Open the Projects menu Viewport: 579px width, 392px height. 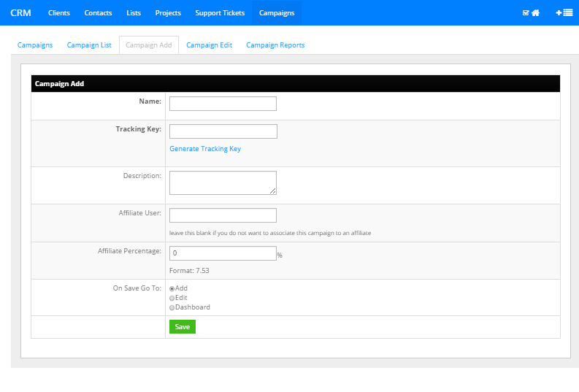[168, 13]
